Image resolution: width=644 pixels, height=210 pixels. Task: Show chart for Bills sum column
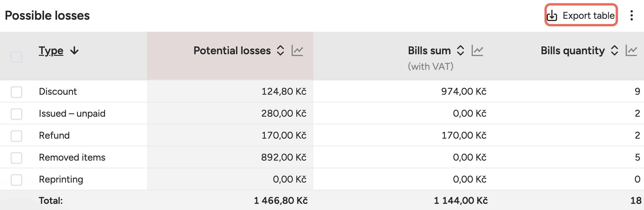click(x=477, y=51)
